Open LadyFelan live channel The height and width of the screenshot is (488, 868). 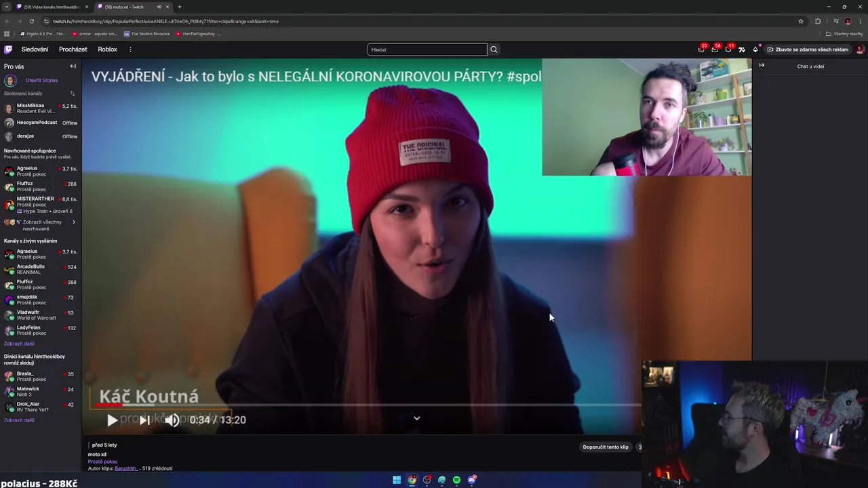[41, 330]
